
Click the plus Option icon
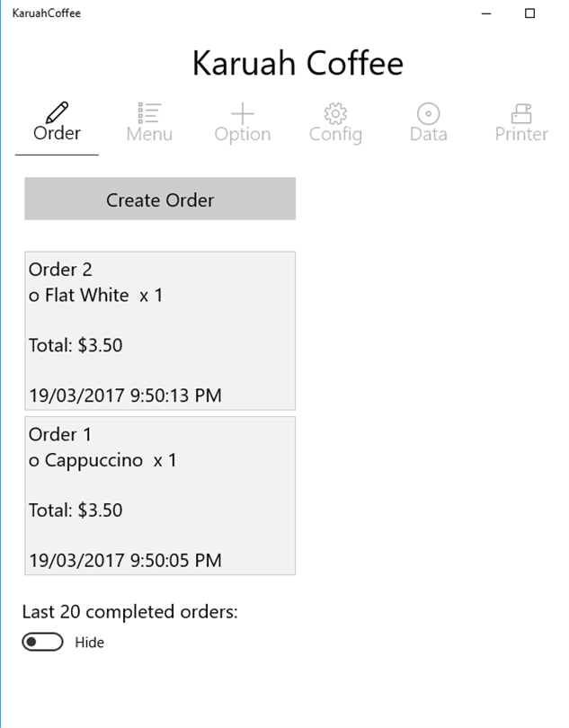[242, 112]
